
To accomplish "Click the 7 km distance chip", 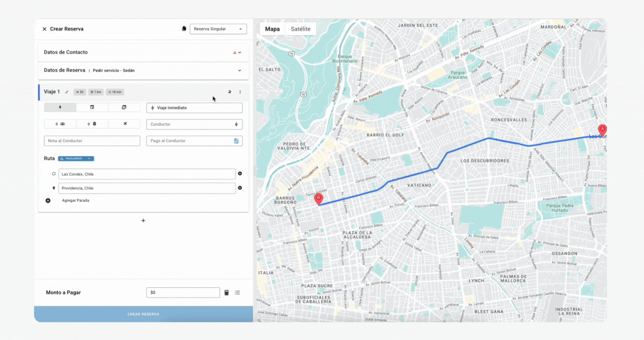I will coord(96,92).
